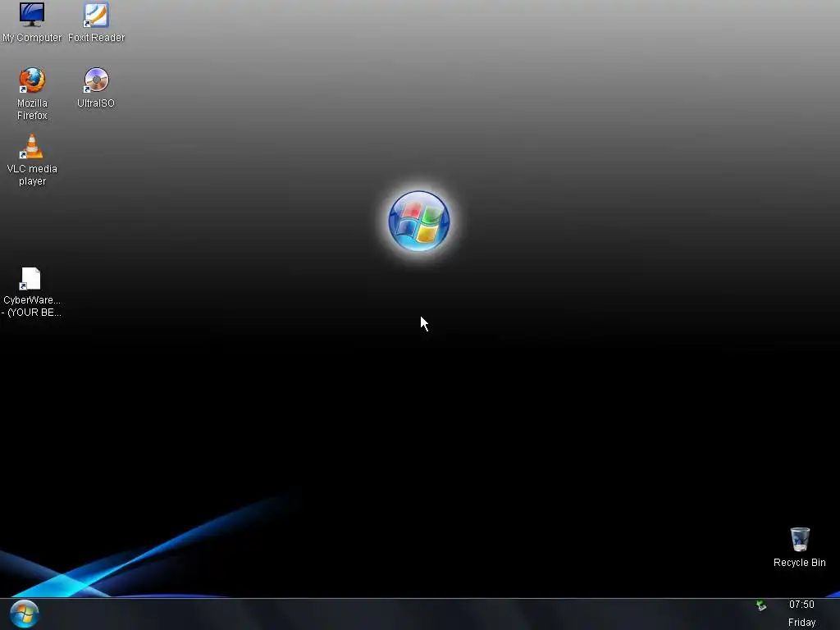This screenshot has width=840, height=630.
Task: Click the Friday day label in tray
Action: 801,623
